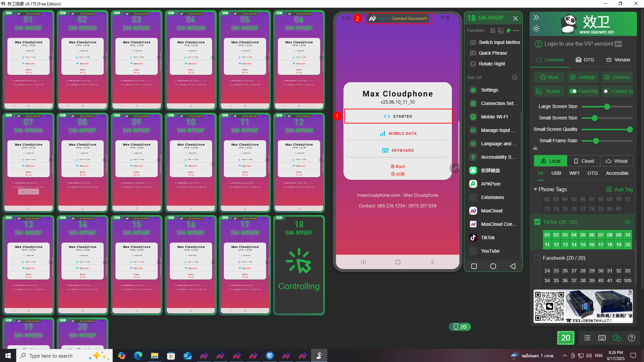The image size is (644, 362).
Task: Click the screen-switch icon in Functions bar
Action: [x=500, y=31]
